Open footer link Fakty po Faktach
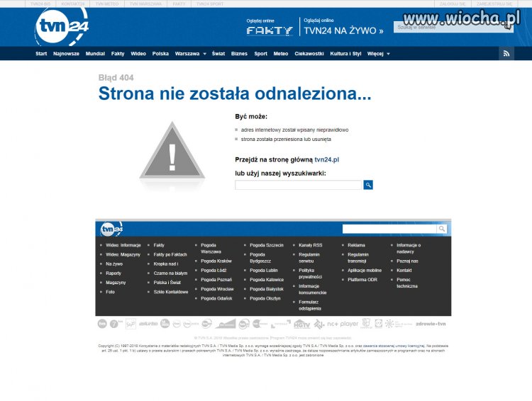 pos(170,254)
